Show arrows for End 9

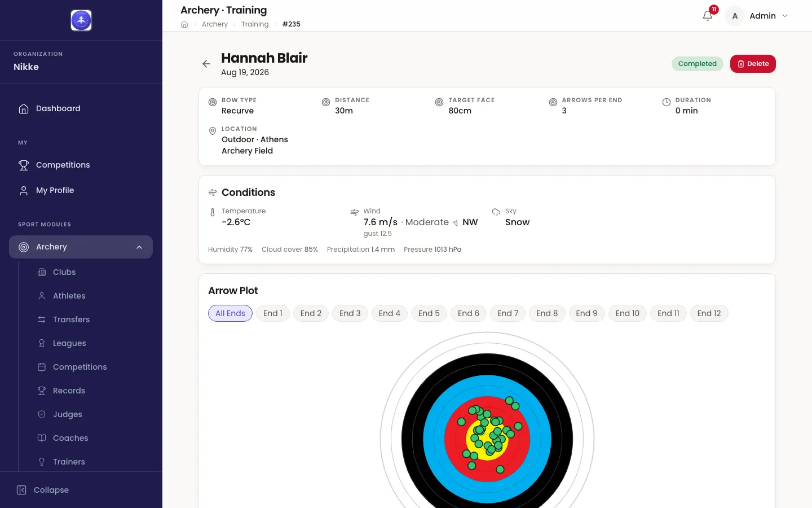[587, 313]
